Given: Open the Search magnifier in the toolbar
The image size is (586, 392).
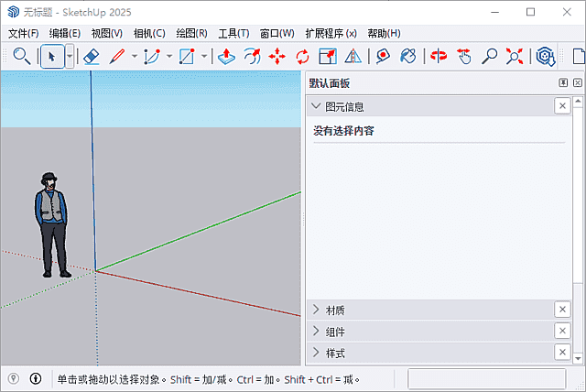Looking at the screenshot, I should click(21, 56).
